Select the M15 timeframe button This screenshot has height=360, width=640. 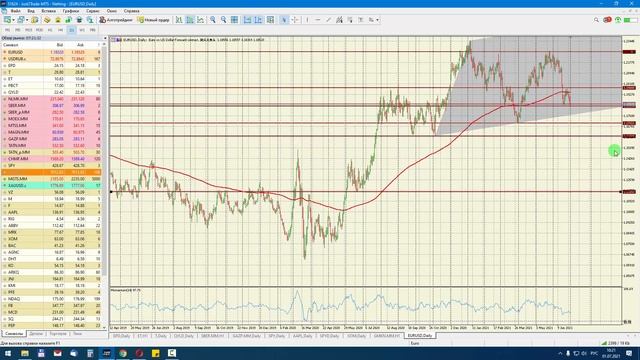coord(29,30)
